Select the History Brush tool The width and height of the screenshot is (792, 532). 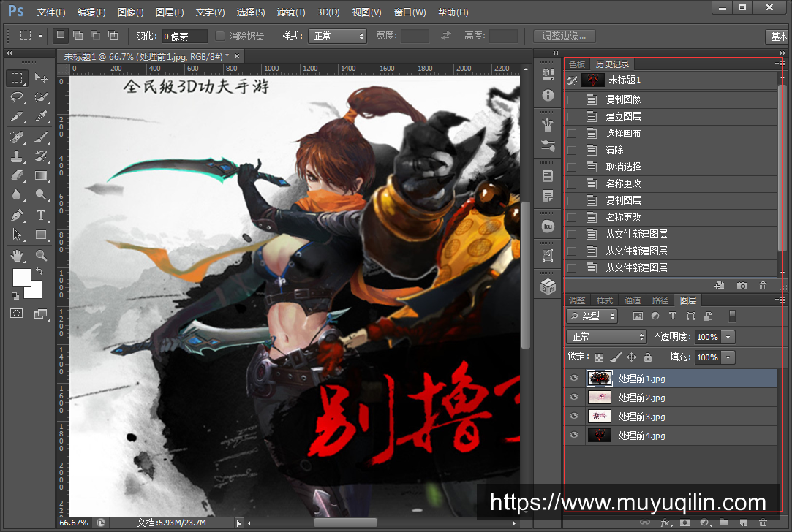[42, 156]
